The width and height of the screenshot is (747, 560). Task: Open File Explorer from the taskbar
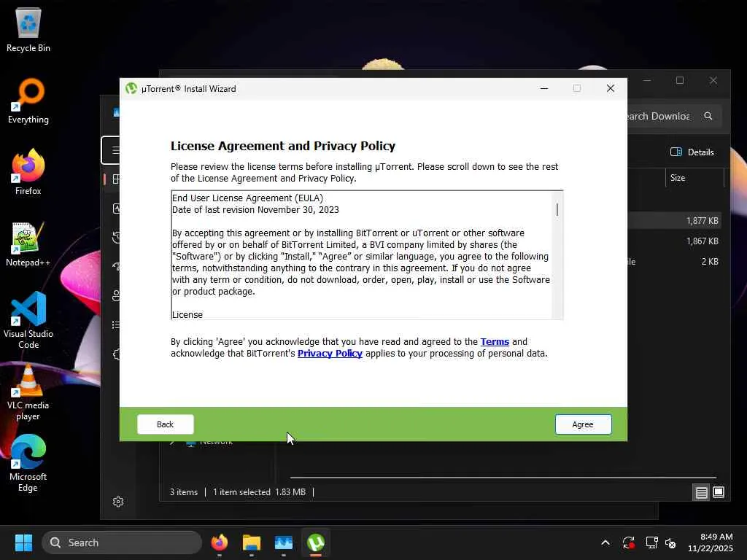tap(252, 542)
